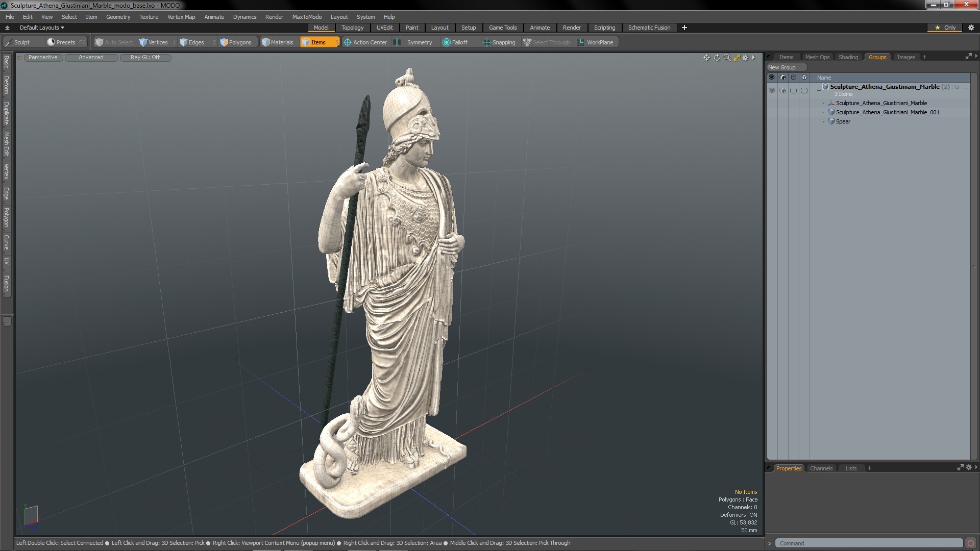Viewport: 980px width, 551px height.
Task: Click the yellow viewport maximize arrows icon
Action: pyautogui.click(x=737, y=58)
